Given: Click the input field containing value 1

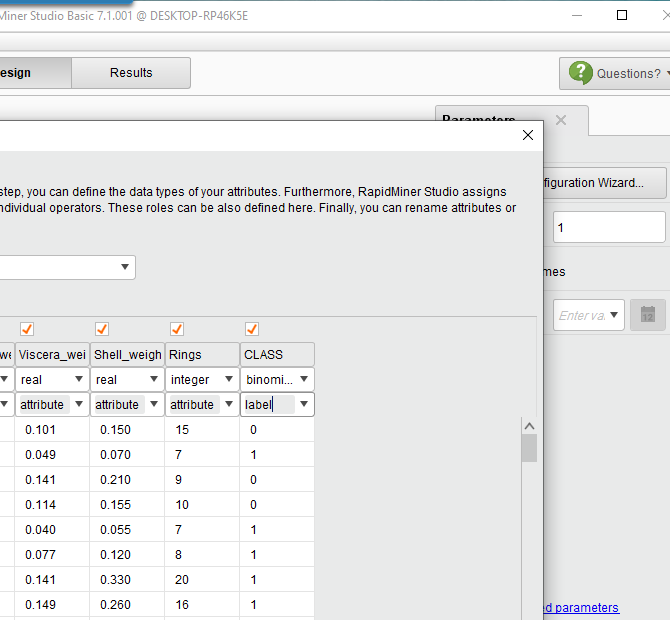Looking at the screenshot, I should pos(609,227).
